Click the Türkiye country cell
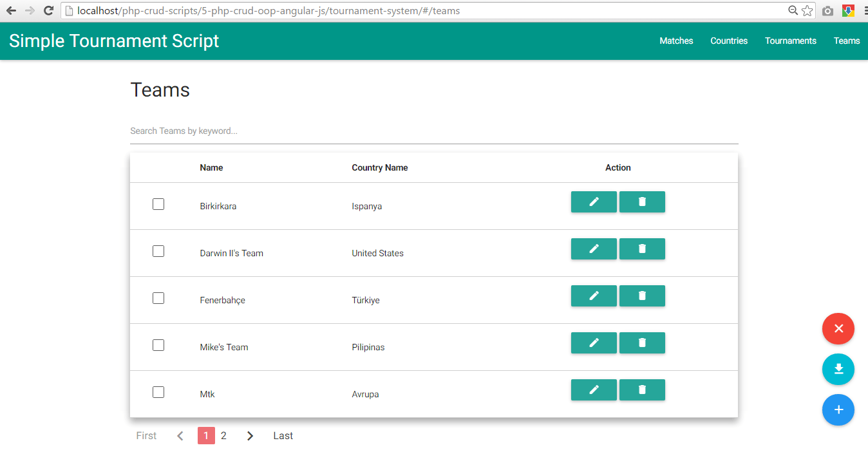The width and height of the screenshot is (868, 452). tap(366, 300)
